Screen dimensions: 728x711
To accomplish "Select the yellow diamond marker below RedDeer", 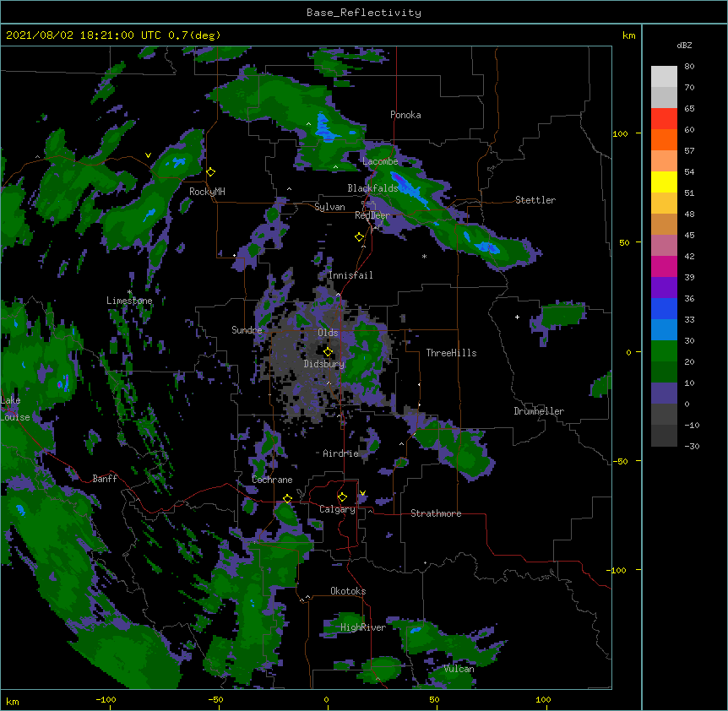I will [360, 237].
